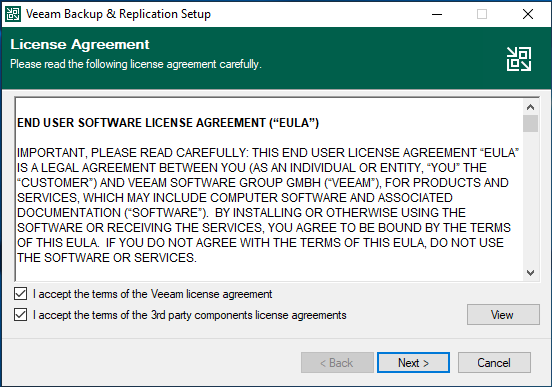Proceed with the Next > button

[413, 362]
